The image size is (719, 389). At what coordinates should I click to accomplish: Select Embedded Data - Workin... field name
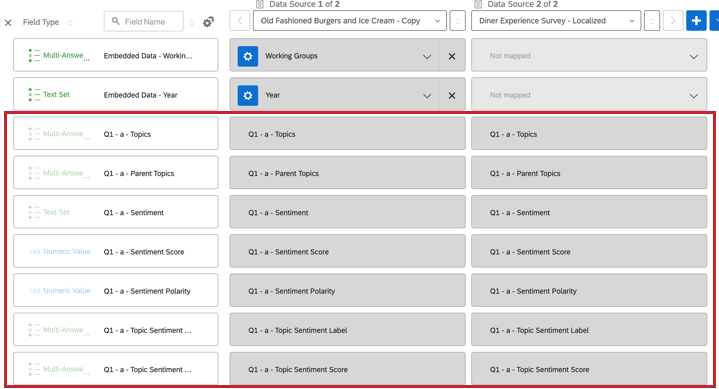(x=148, y=56)
